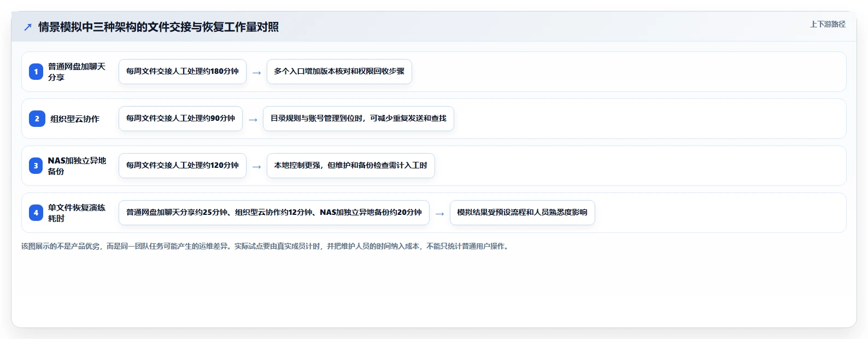868x339 pixels.
Task: Click the title 情景模拟中三种架构的文件交接与恢复工作量对照
Action: pyautogui.click(x=159, y=27)
